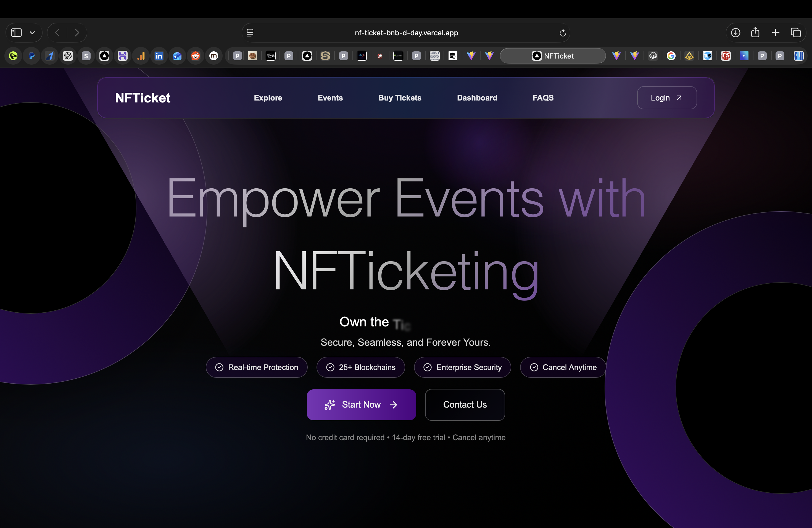812x528 pixels.
Task: Click the Downloads icon in the toolbar
Action: 735,32
